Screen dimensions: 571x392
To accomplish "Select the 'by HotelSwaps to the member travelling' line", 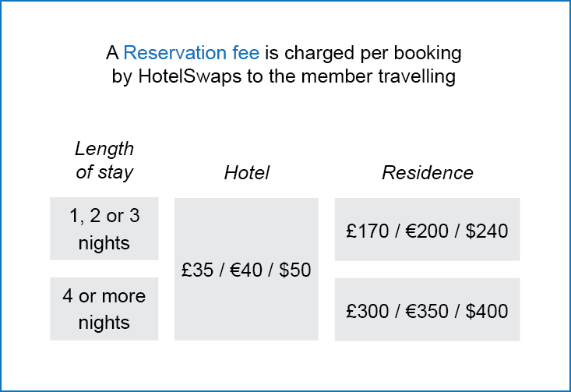I will 284,77.
